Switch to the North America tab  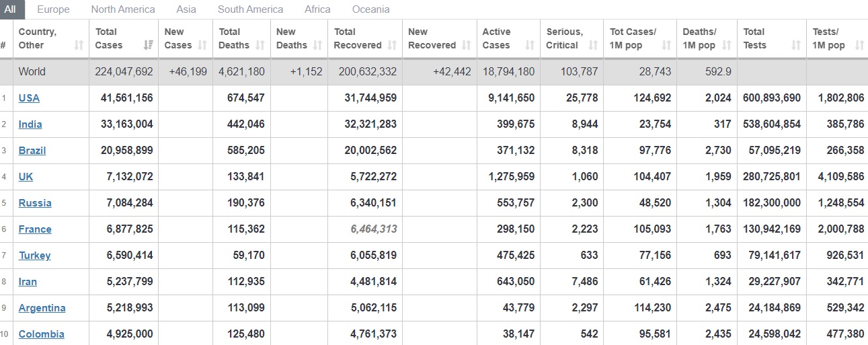pos(123,9)
